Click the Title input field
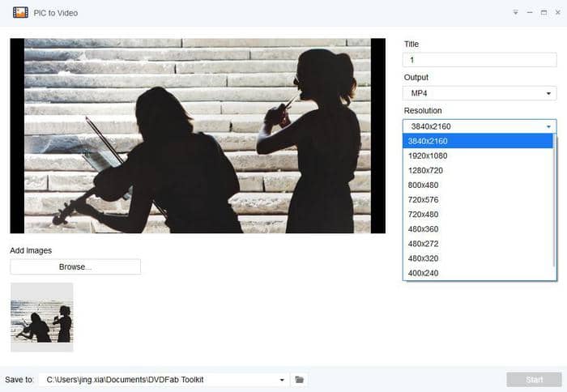This screenshot has width=567, height=392. pos(480,60)
